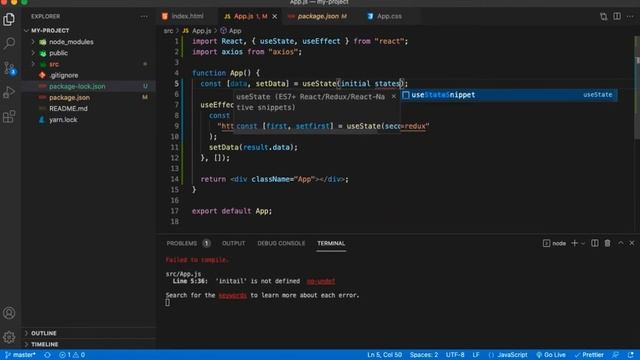The width and height of the screenshot is (640, 360).
Task: Close the App.js tab
Action: pos(275,16)
